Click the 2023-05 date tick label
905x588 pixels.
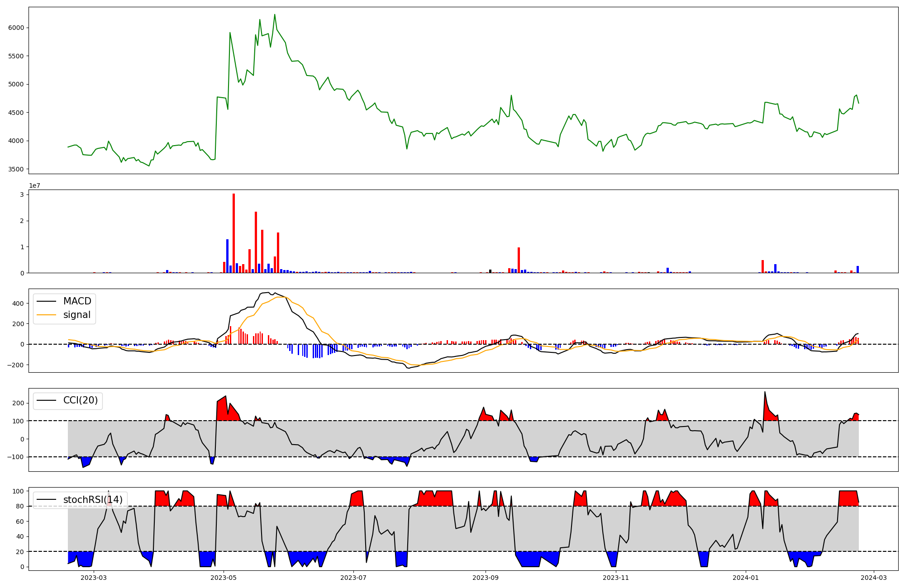click(x=224, y=578)
